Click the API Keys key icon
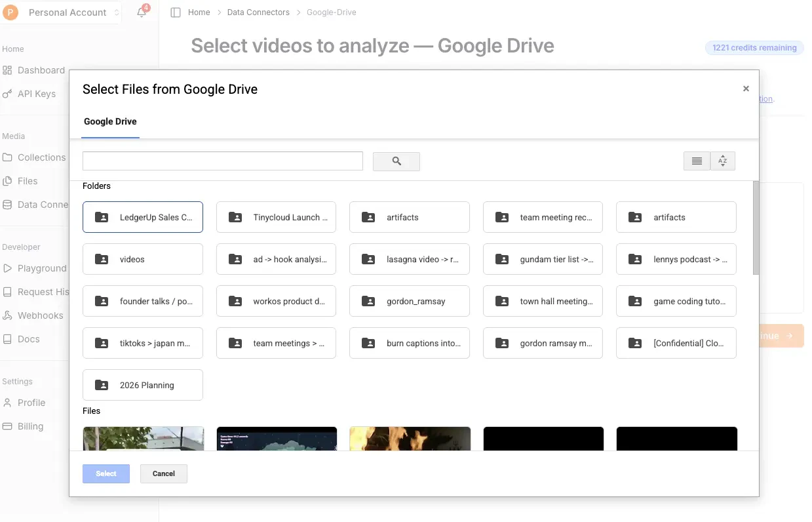 (x=8, y=94)
